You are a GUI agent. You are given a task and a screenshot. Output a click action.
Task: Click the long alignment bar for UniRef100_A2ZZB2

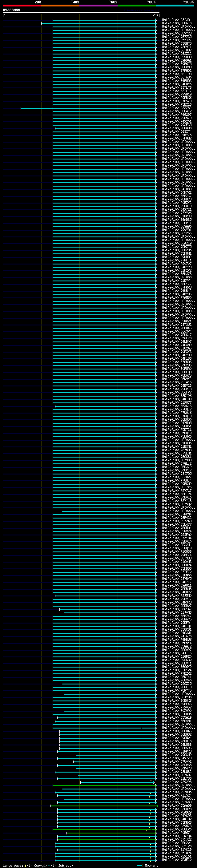click(88, 108)
